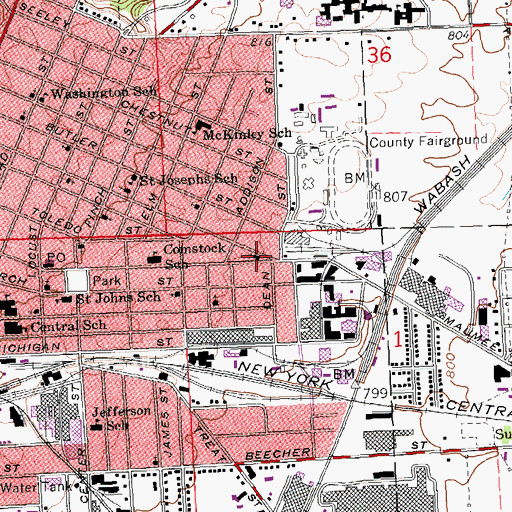Click the 'McKinley Sch' map label
This screenshot has width=512, height=512.
(247, 134)
